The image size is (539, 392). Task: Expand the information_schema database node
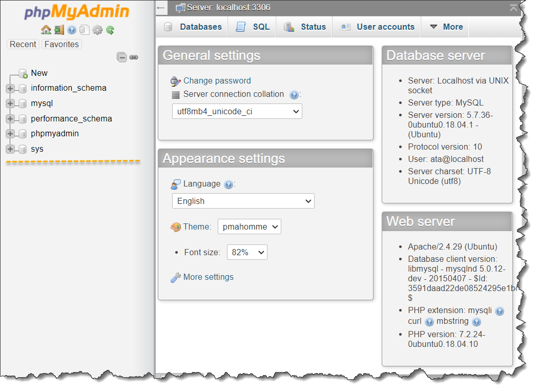(10, 89)
